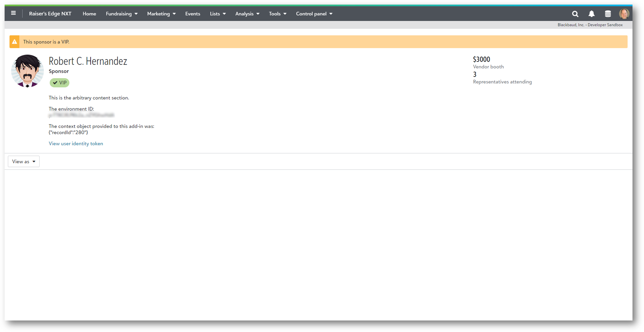The width and height of the screenshot is (644, 332).
Task: Open the View as dropdown
Action: [x=24, y=162]
